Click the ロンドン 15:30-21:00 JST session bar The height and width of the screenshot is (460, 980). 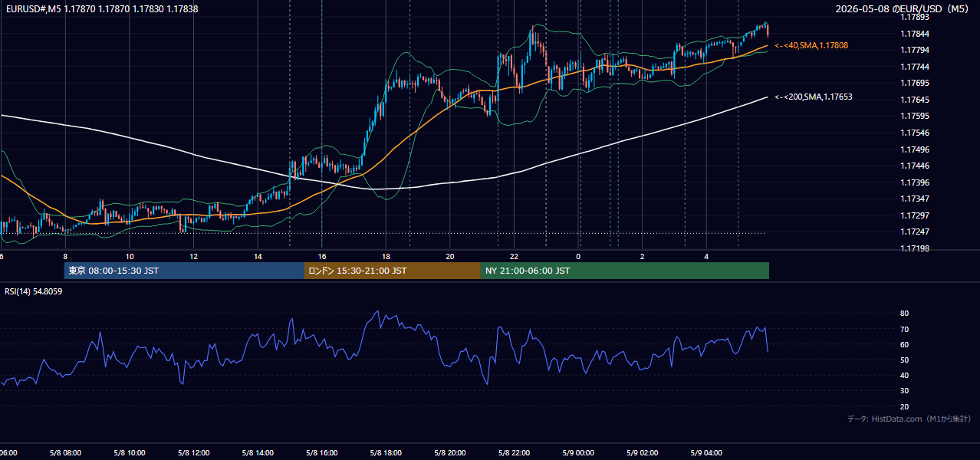point(393,271)
